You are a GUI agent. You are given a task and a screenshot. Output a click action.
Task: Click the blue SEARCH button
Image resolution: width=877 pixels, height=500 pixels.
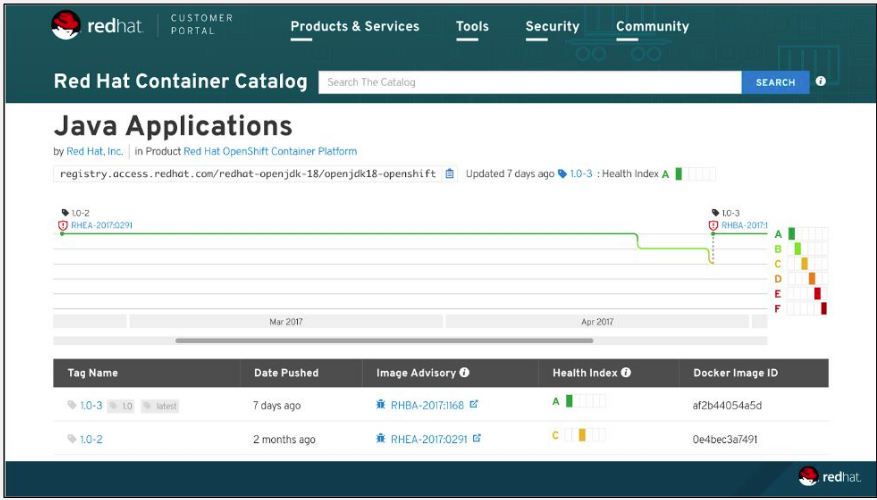pyautogui.click(x=775, y=82)
